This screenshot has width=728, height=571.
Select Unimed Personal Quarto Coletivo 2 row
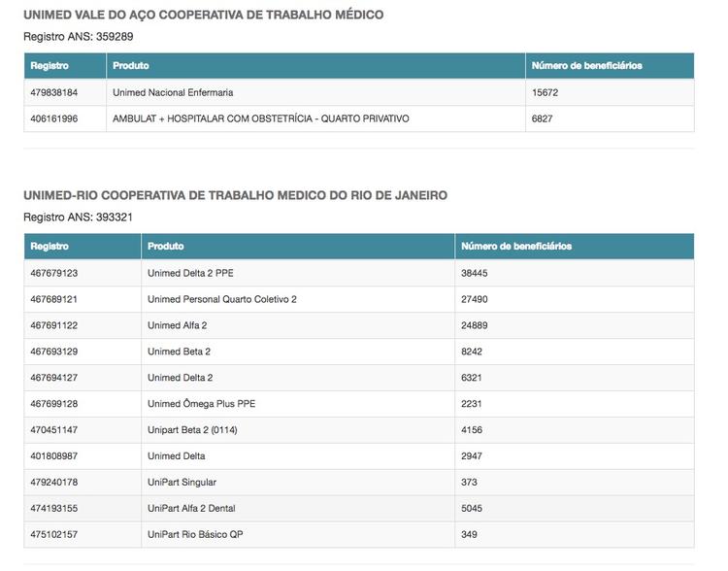[221, 299]
